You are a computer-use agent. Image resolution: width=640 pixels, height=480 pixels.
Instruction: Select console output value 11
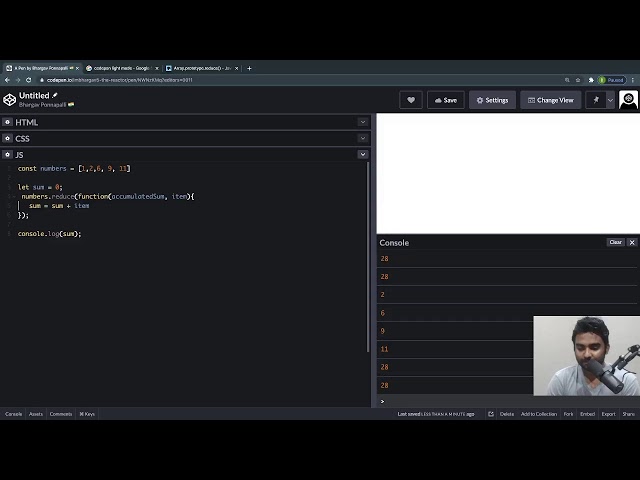coord(384,349)
